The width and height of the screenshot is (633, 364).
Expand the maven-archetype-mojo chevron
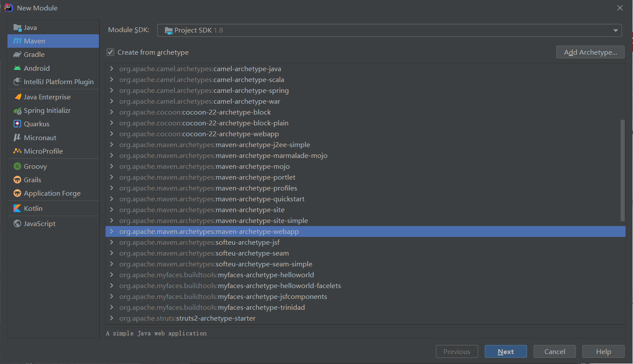[x=112, y=166]
